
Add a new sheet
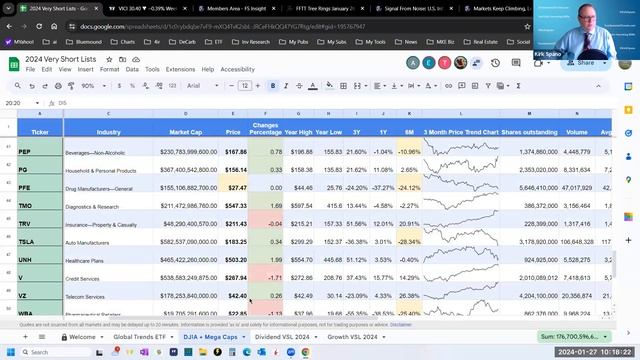coord(25,337)
